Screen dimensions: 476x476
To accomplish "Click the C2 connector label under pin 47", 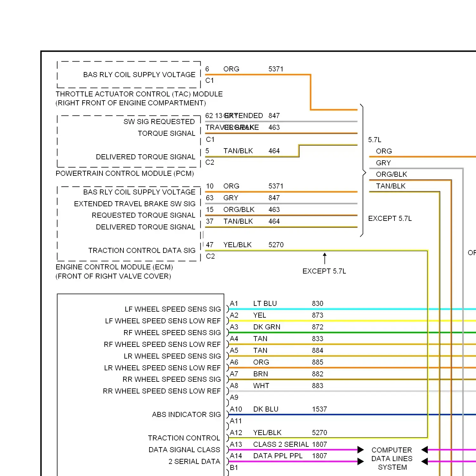I will tap(210, 256).
